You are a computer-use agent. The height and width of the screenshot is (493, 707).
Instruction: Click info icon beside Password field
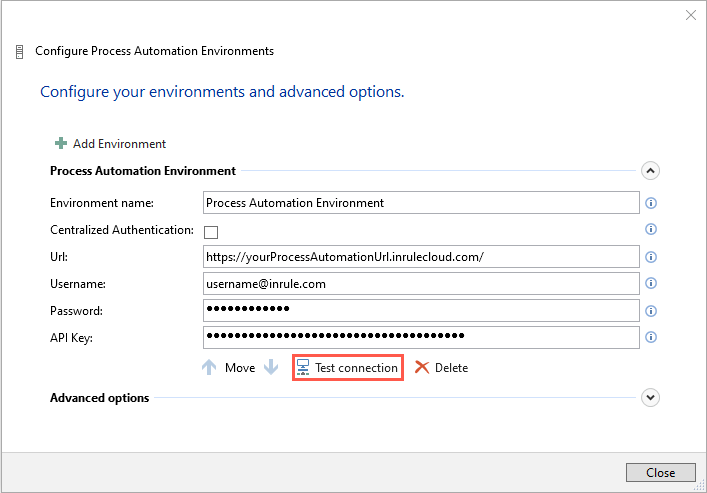[x=651, y=311]
